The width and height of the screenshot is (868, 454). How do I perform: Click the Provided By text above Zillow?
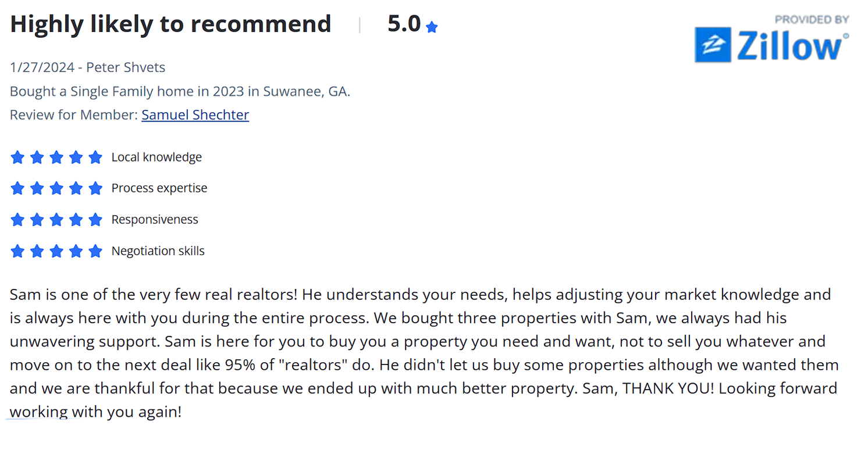[x=812, y=20]
